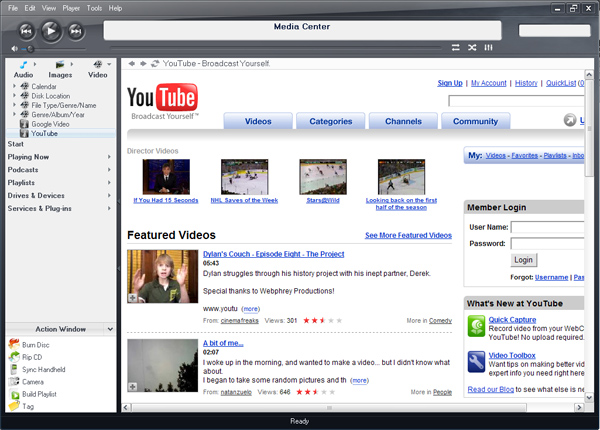
Task: Click the vertical scrollbar down arrow
Action: [x=589, y=397]
